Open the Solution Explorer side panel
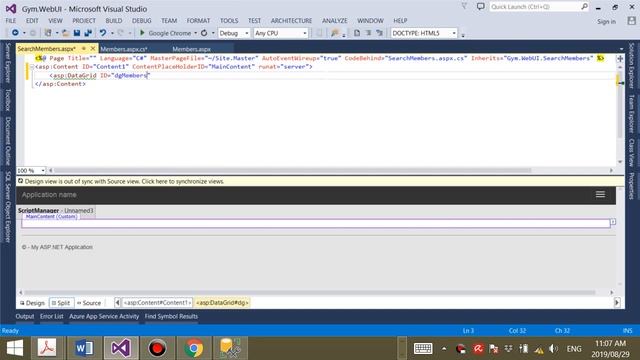640x360 pixels. coord(631,65)
